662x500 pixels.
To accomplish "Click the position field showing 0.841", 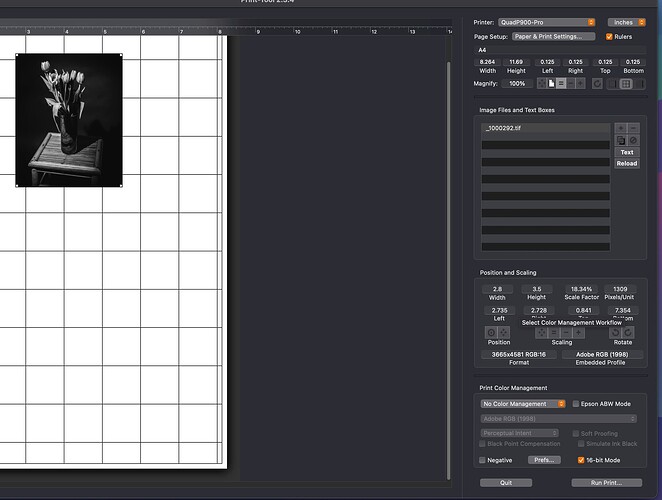I will [583, 310].
